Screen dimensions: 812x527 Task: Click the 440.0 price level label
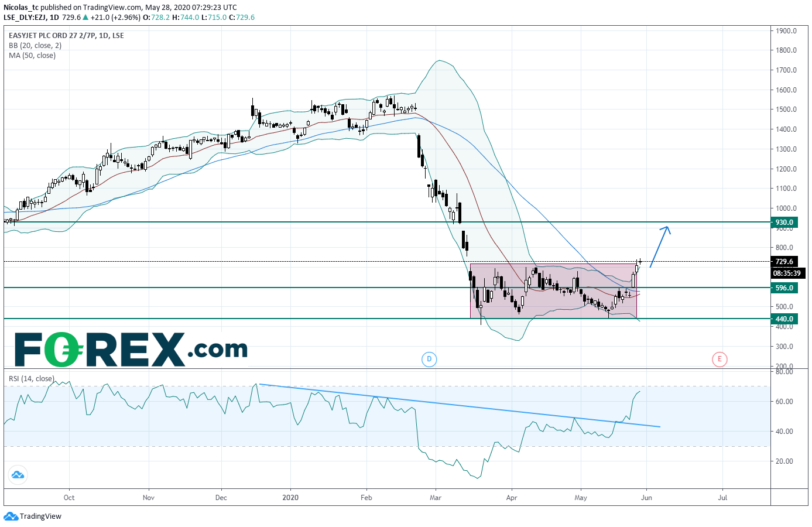tap(784, 319)
